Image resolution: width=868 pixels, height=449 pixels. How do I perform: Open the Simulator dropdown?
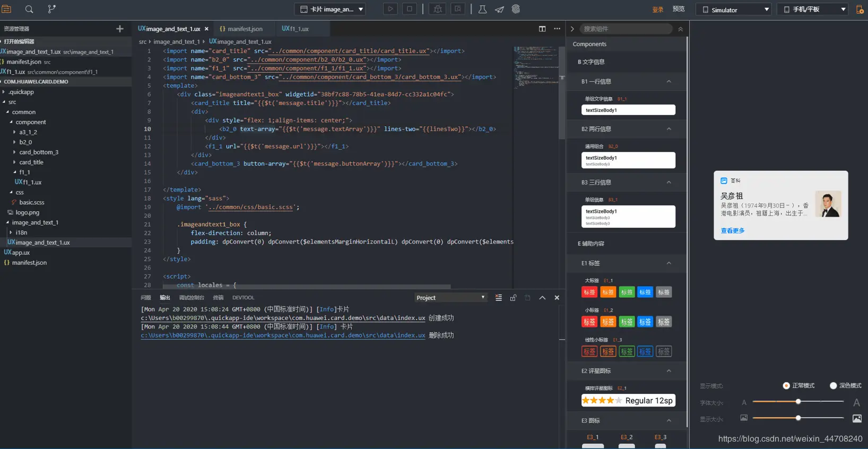tap(735, 10)
